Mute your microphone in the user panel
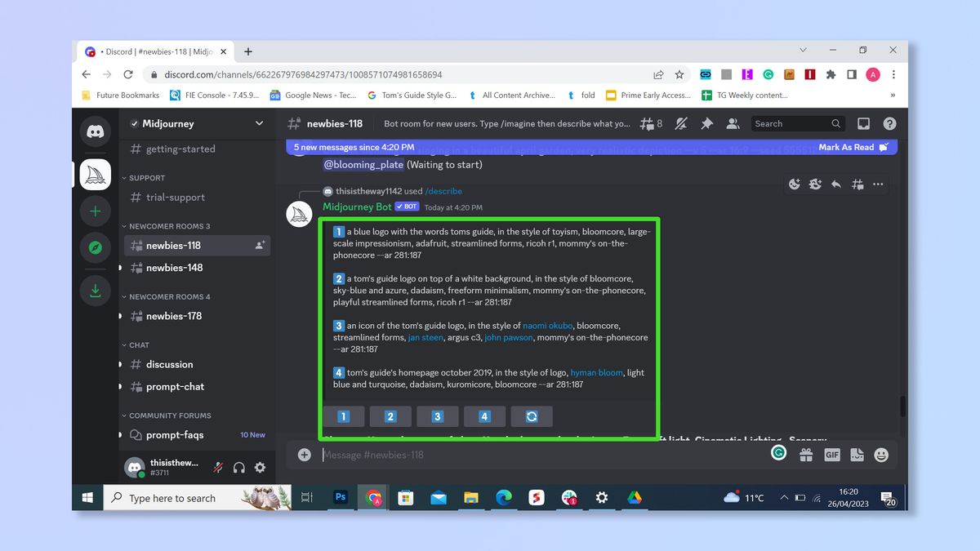Viewport: 980px width, 551px height. (217, 467)
